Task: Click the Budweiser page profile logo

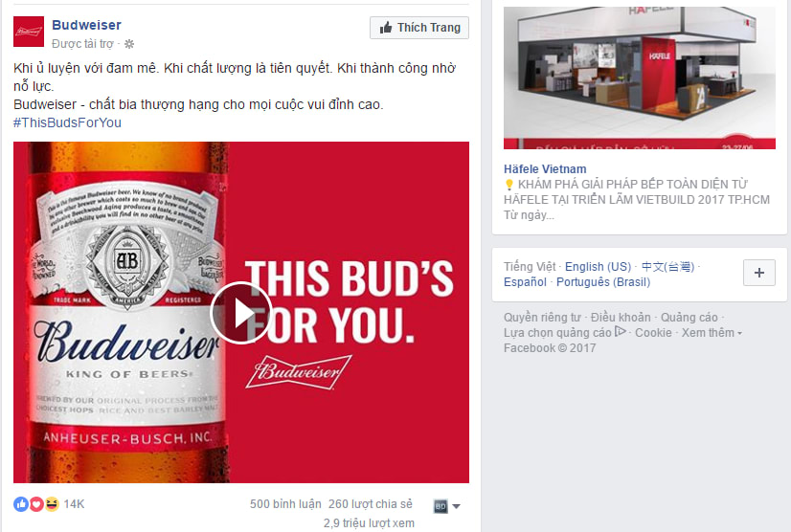Action: [29, 32]
